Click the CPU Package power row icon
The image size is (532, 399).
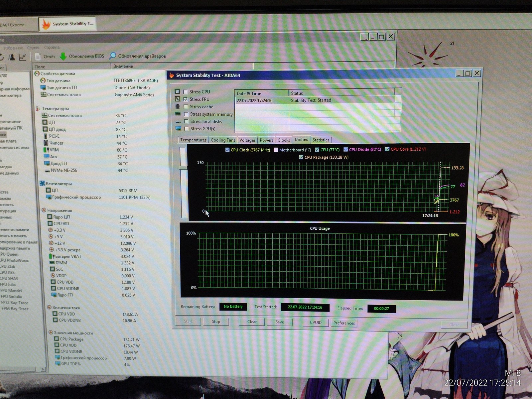pos(57,339)
